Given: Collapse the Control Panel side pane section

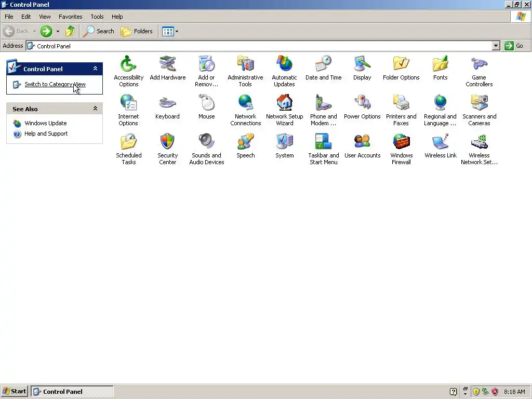Looking at the screenshot, I should point(96,69).
